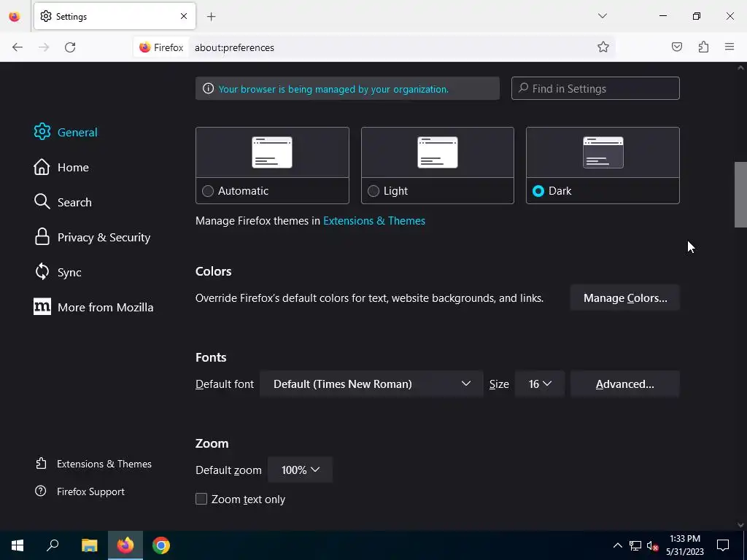747x560 pixels.
Task: Open the Manage Colors dialog
Action: tap(625, 298)
